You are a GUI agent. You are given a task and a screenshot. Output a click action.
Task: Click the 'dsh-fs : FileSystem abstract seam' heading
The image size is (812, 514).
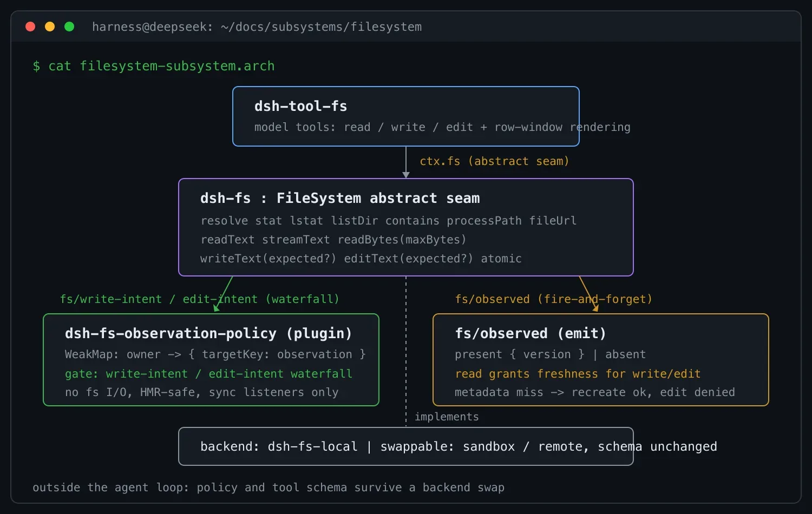[x=340, y=198]
